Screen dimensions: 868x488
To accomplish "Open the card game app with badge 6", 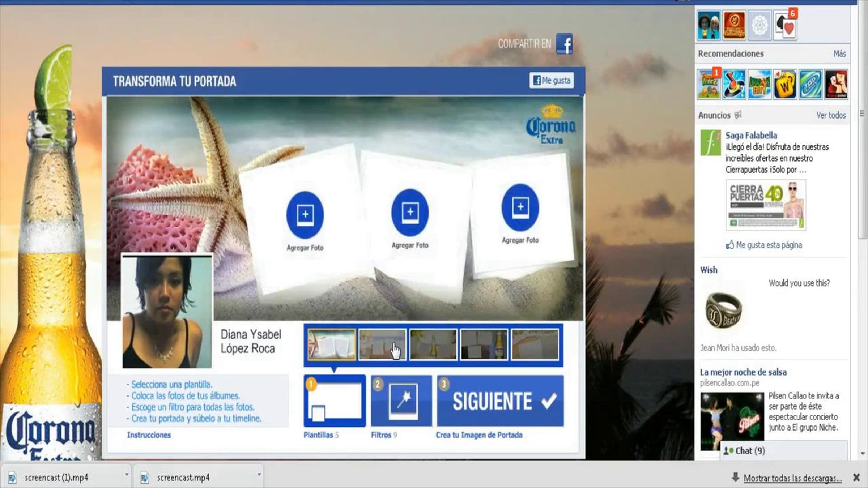I will (x=785, y=25).
